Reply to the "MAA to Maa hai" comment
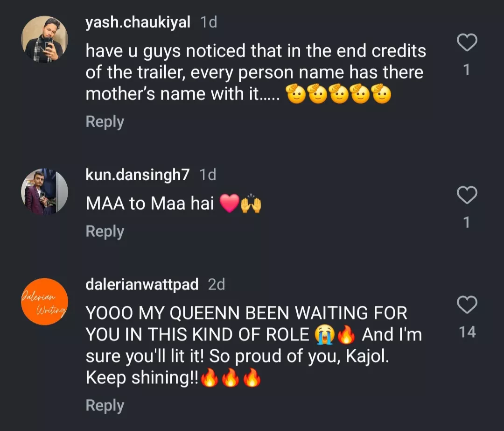The image size is (504, 431). click(105, 232)
